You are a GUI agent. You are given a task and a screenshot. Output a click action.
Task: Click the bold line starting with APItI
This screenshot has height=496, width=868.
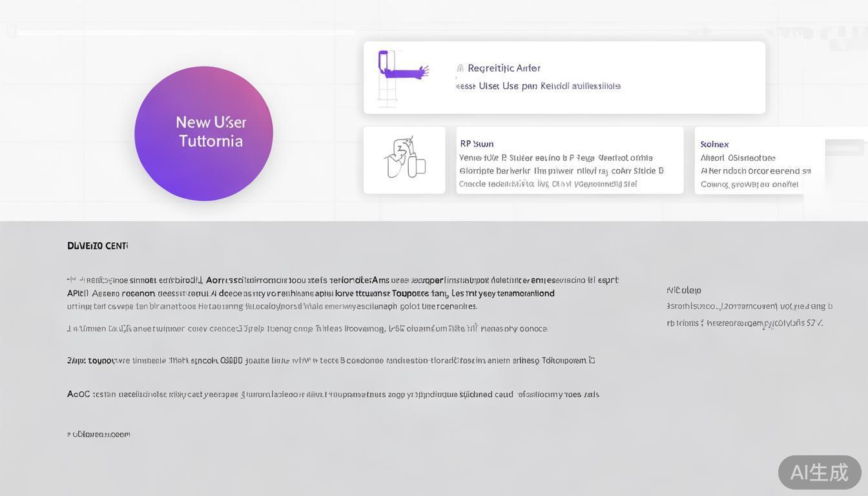(311, 293)
